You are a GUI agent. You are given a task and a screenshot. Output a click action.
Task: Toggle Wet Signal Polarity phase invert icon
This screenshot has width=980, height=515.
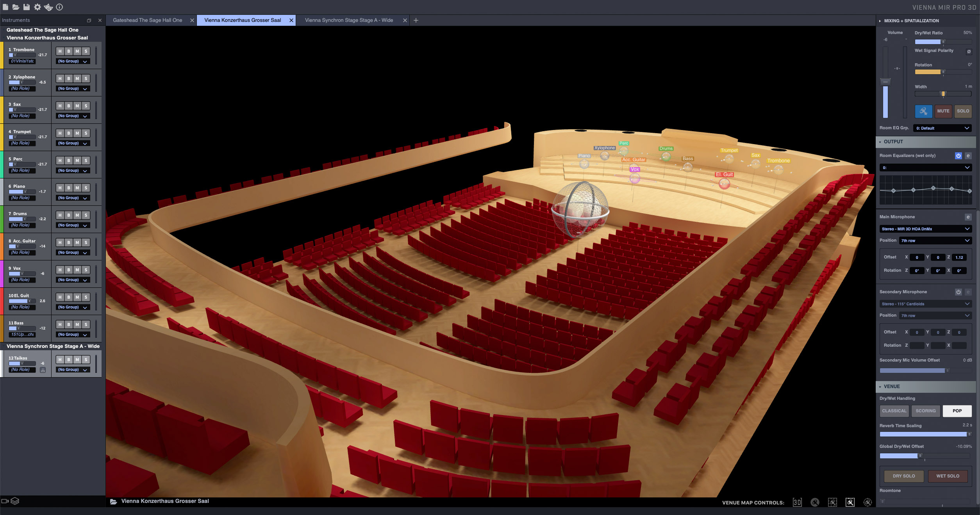click(969, 52)
